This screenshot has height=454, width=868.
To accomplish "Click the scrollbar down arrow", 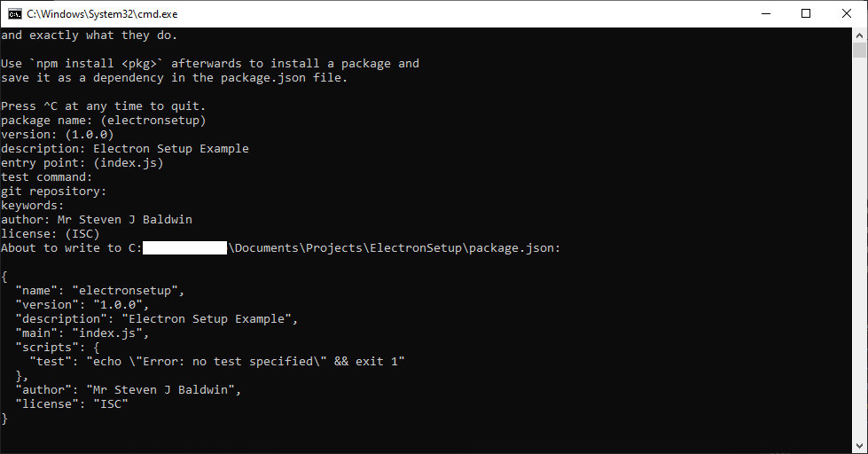I will coord(860,446).
